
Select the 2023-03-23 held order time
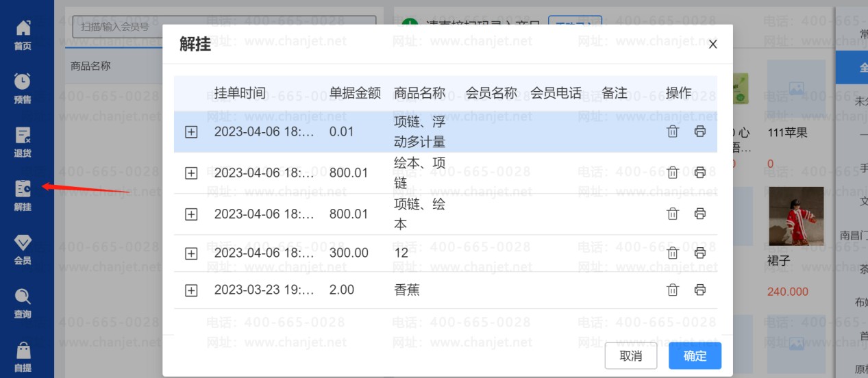click(x=264, y=290)
